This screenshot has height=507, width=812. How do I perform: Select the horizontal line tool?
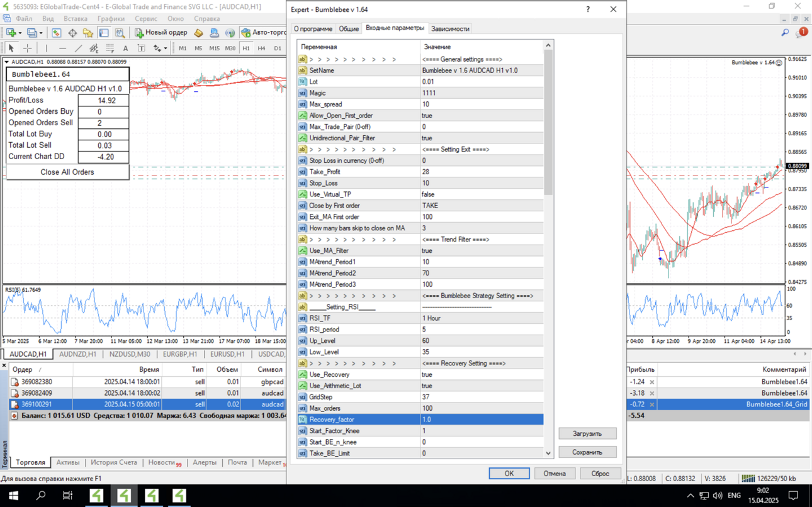click(x=62, y=48)
